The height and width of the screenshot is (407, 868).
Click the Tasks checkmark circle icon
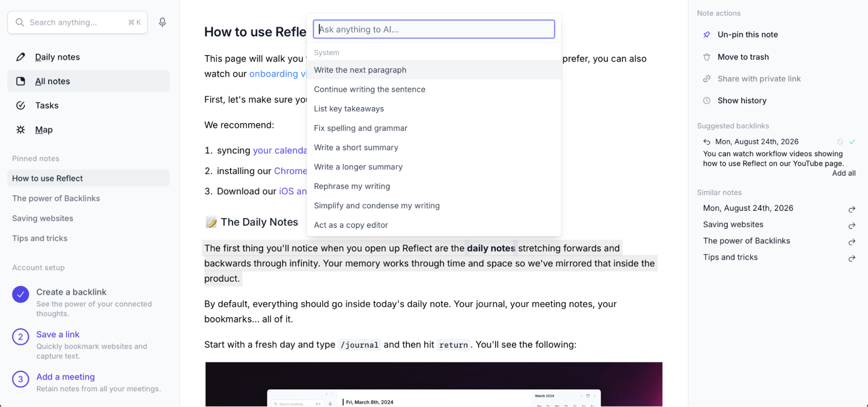20,105
